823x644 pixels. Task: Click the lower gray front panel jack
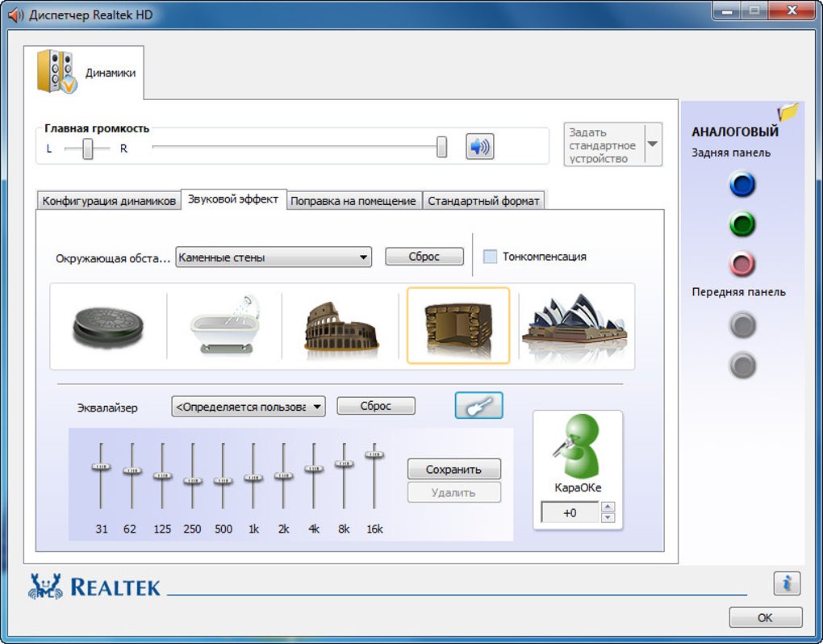(742, 366)
